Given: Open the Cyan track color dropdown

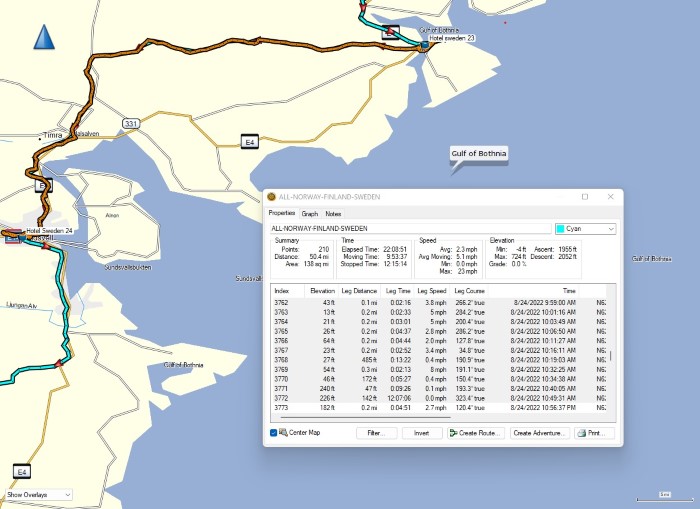Looking at the screenshot, I should [585, 229].
